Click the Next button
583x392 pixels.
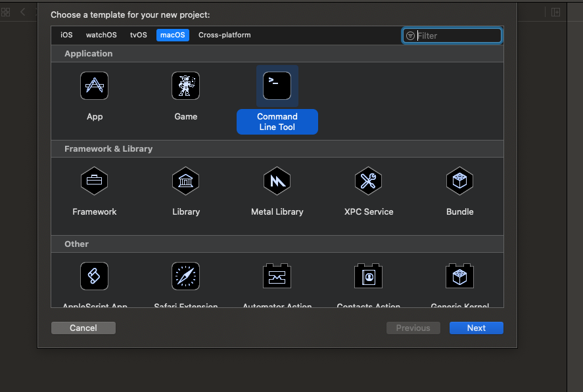477,328
